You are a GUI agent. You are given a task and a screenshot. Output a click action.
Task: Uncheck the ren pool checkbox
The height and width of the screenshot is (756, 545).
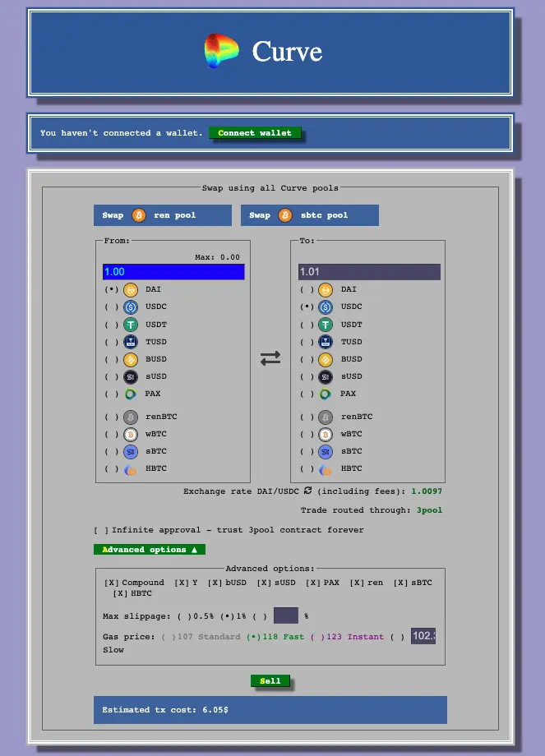(x=357, y=583)
